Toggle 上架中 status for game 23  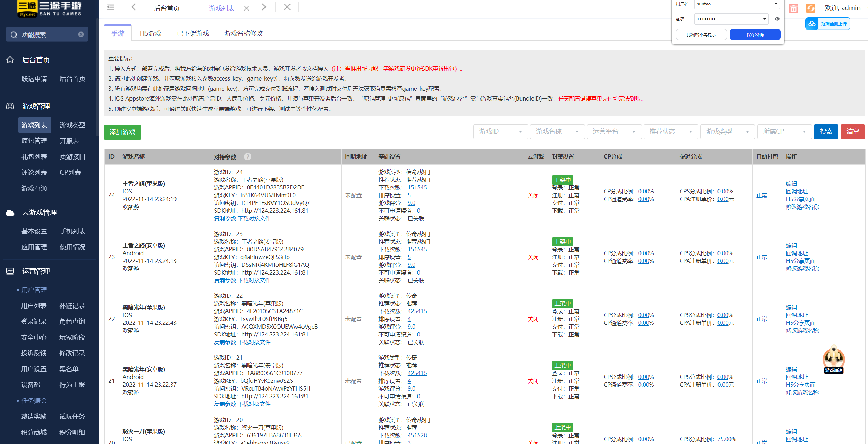click(562, 242)
